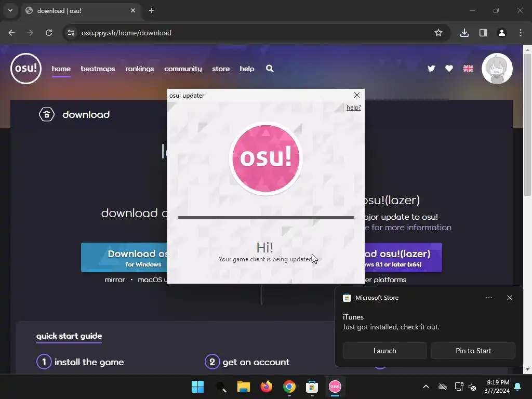
Task: Open Chrome three-dot menu
Action: click(520, 33)
